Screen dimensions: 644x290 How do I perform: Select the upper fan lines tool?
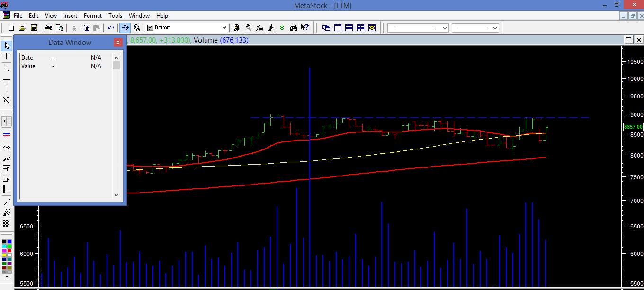pyautogui.click(x=7, y=158)
